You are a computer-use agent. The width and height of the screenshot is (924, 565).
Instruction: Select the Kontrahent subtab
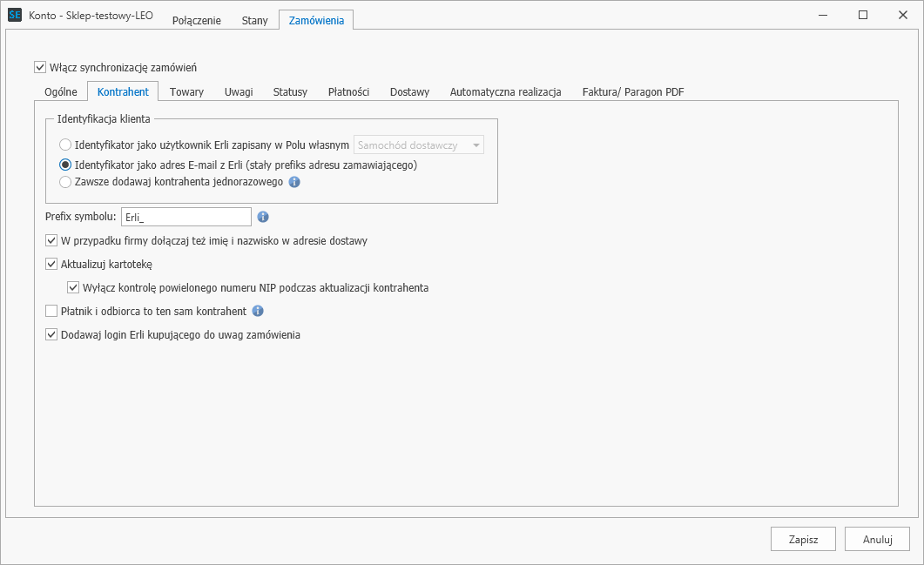123,91
